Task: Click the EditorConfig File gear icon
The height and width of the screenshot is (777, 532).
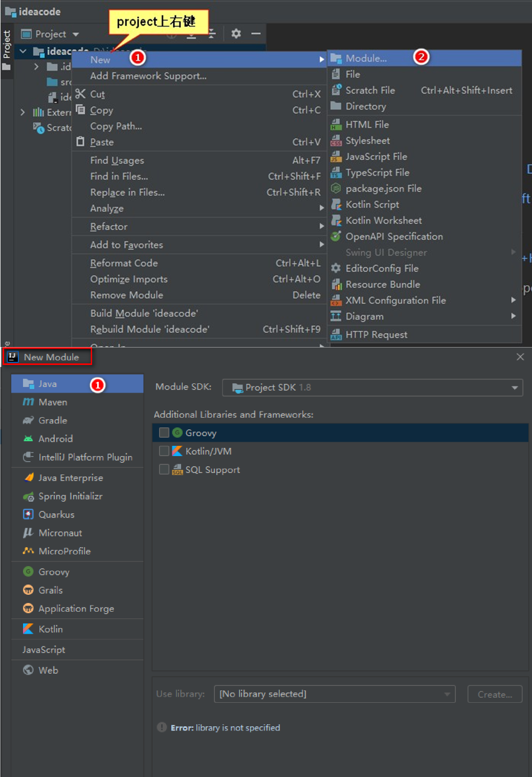Action: (x=336, y=268)
